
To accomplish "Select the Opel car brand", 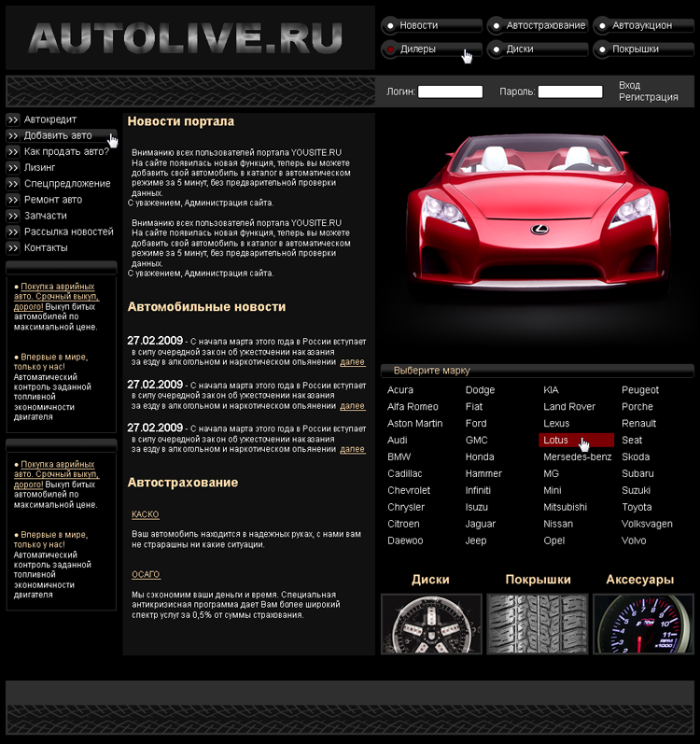I will tap(553, 540).
